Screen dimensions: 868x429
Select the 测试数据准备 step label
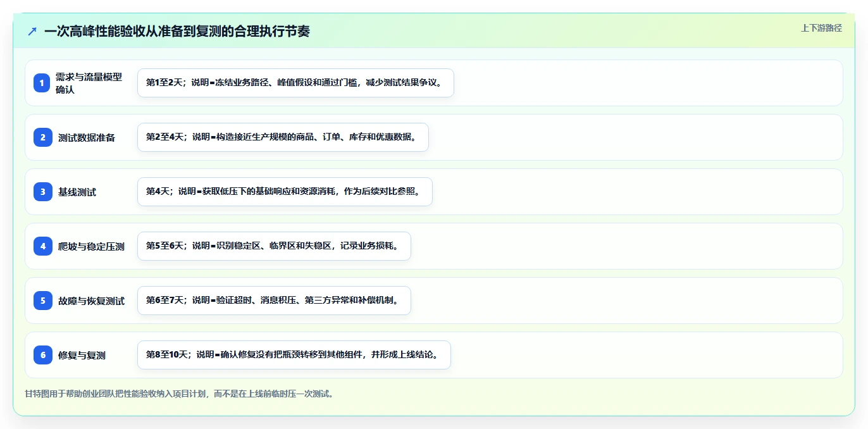[87, 137]
